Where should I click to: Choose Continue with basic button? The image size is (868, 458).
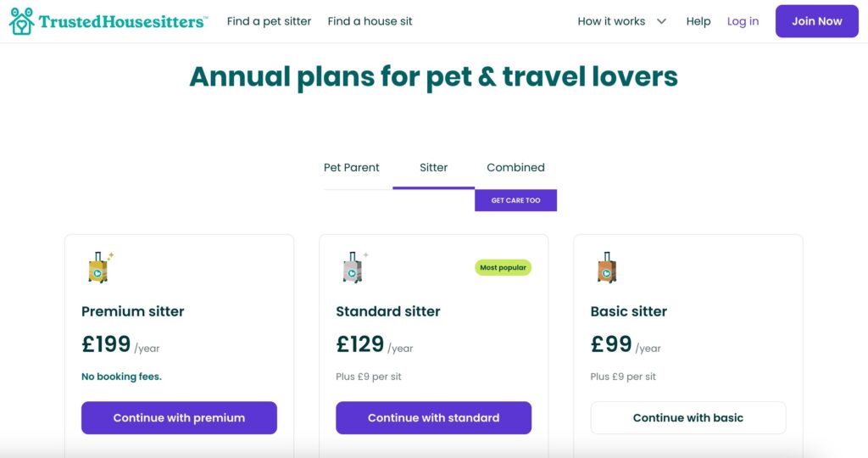click(687, 417)
